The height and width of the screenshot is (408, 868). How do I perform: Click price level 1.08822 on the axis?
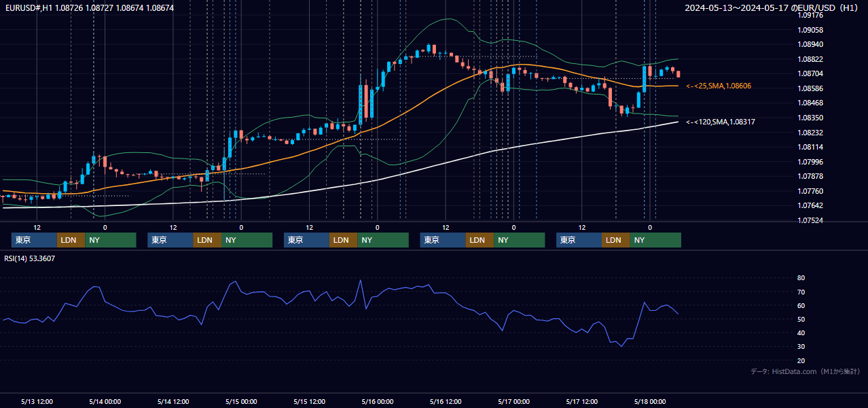point(810,59)
